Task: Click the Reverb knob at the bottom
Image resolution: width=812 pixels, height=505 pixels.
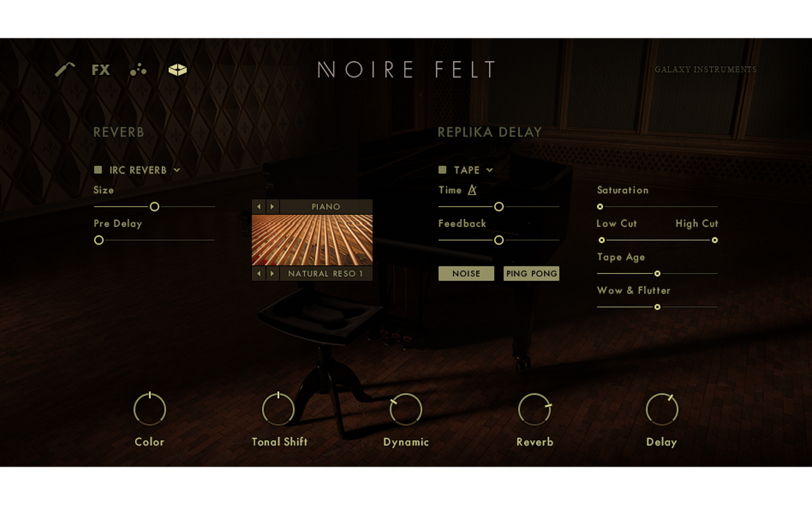Action: pyautogui.click(x=534, y=409)
